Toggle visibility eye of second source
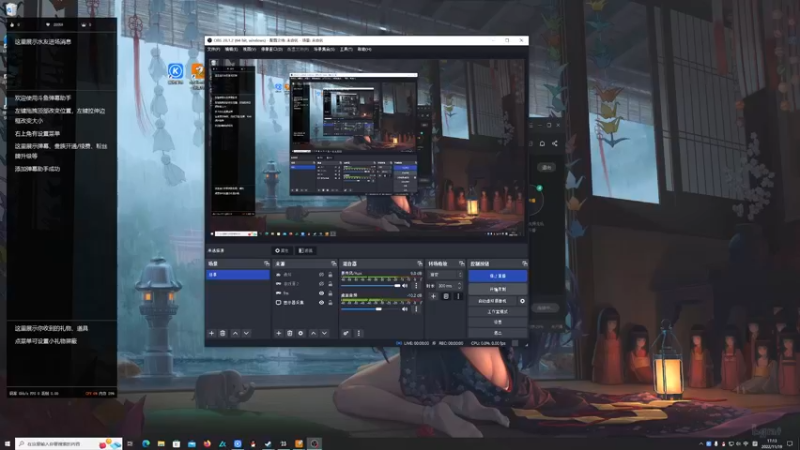 321,284
